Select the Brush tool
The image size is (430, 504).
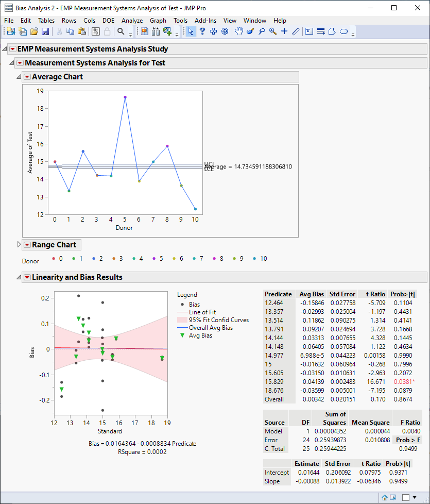250,31
